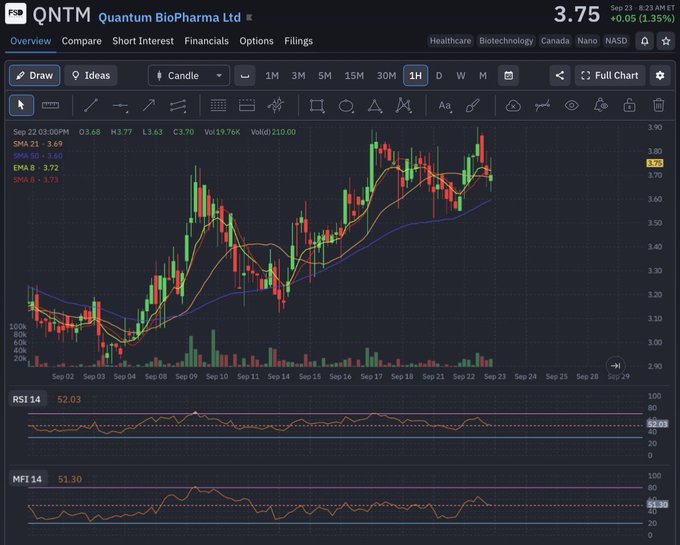Jump to latest bar arrow button

tap(615, 366)
